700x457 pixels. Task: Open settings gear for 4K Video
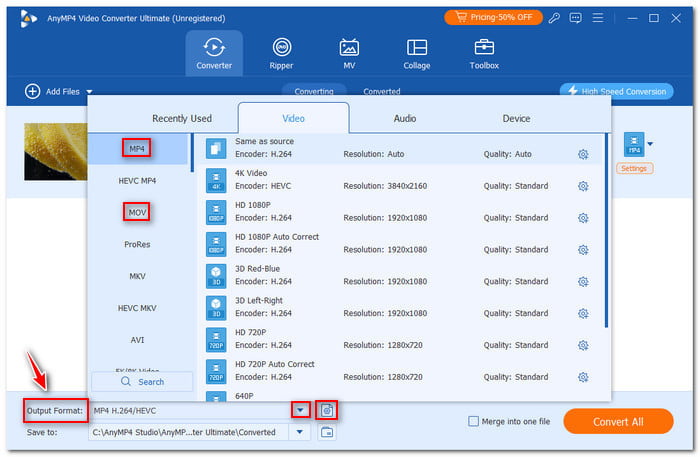[x=583, y=186]
